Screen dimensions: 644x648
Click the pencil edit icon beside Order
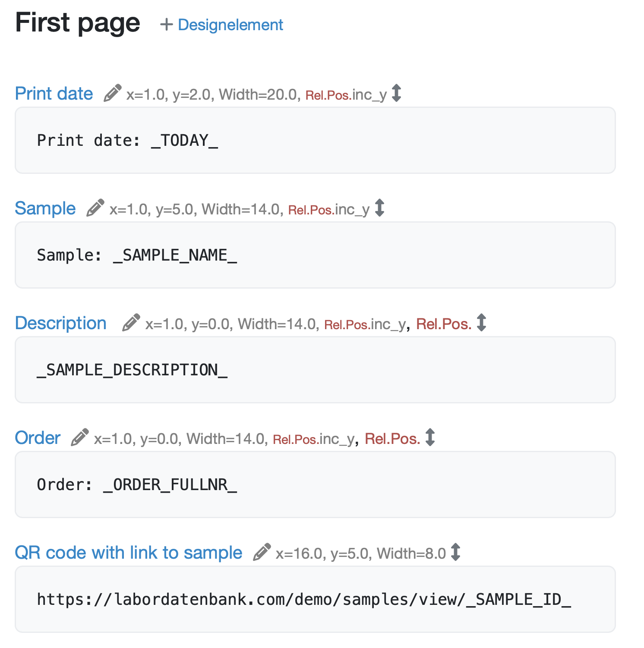[80, 437]
